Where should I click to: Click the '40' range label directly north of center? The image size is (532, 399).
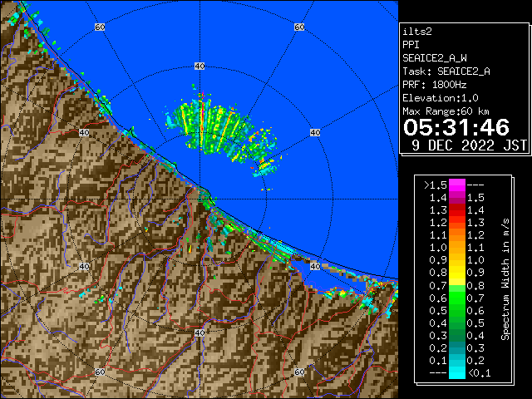[x=199, y=66]
